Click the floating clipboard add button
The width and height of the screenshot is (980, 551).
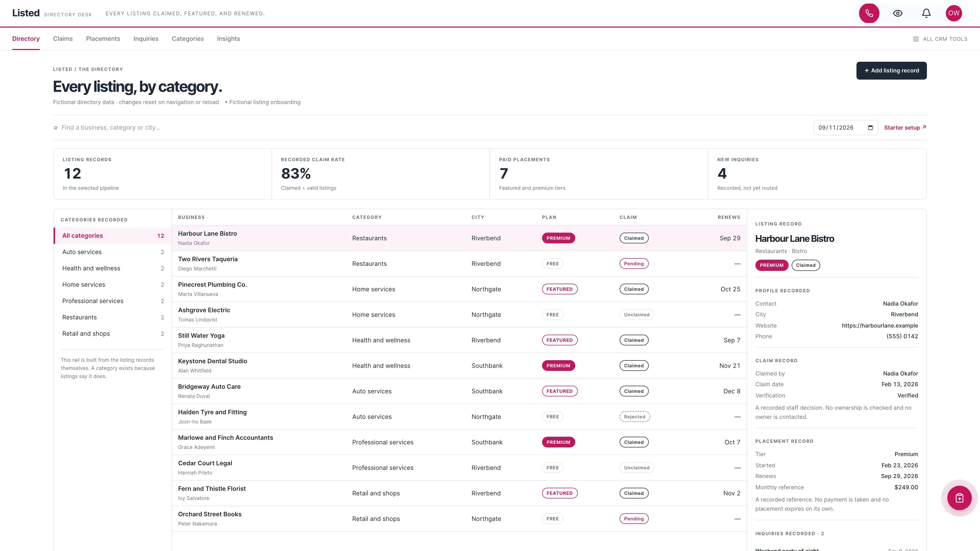coord(960,498)
